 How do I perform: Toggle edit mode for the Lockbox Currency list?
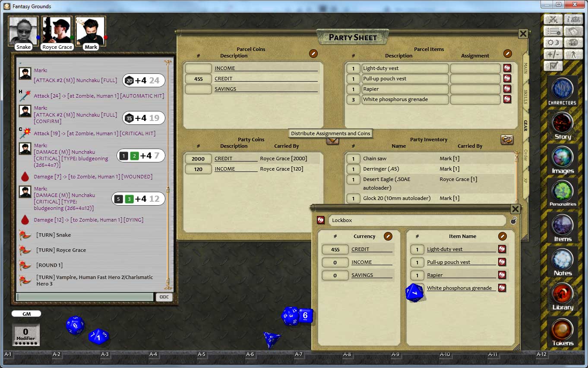point(388,236)
